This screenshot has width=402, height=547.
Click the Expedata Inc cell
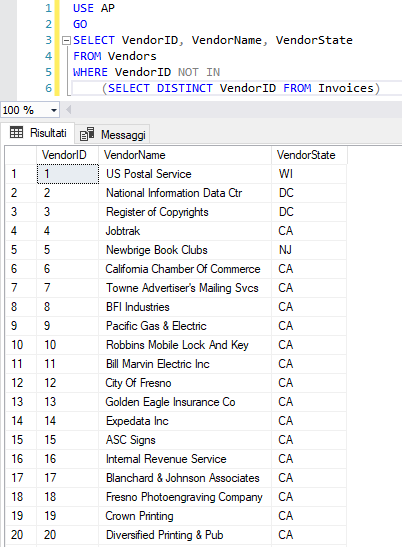[185, 421]
